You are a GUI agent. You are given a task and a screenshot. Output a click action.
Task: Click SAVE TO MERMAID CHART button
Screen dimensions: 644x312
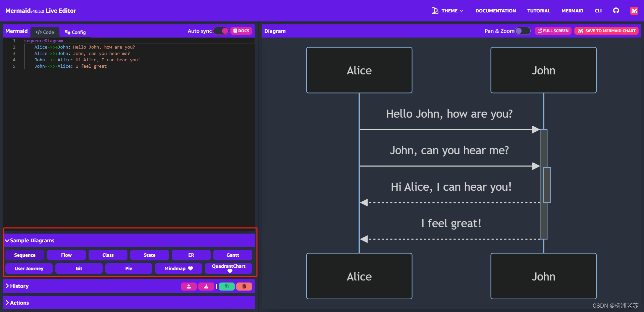606,31
